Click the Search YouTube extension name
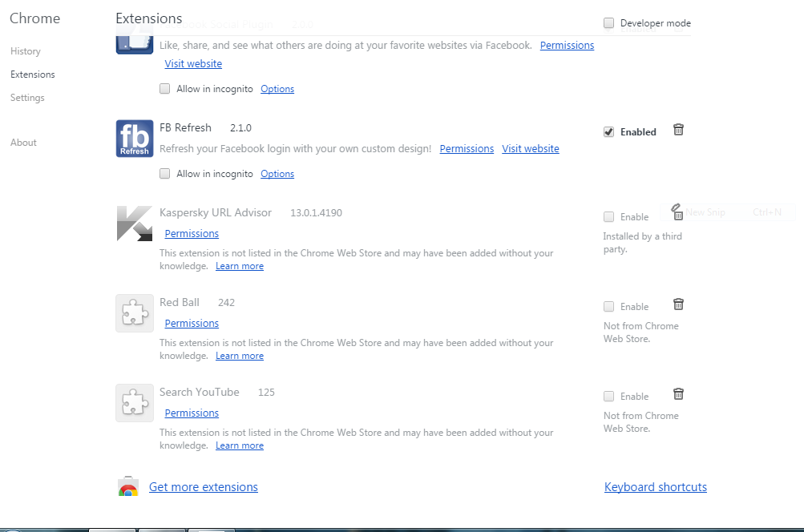This screenshot has height=532, width=804. pos(200,392)
